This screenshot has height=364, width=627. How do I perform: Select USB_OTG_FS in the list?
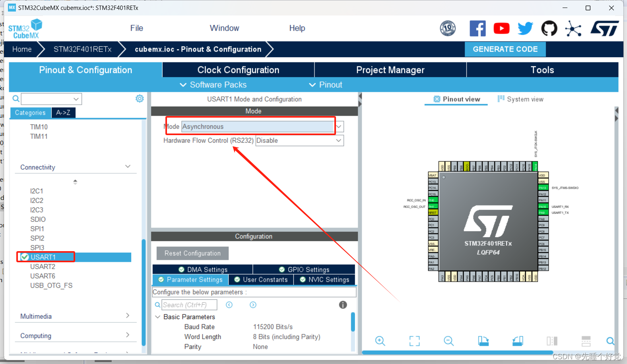[51, 286]
